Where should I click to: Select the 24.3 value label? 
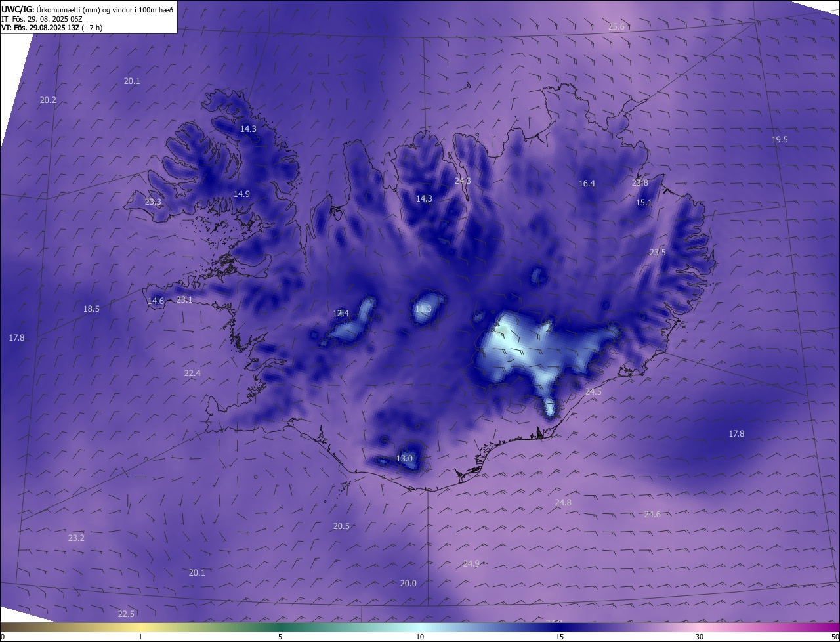coord(463,181)
